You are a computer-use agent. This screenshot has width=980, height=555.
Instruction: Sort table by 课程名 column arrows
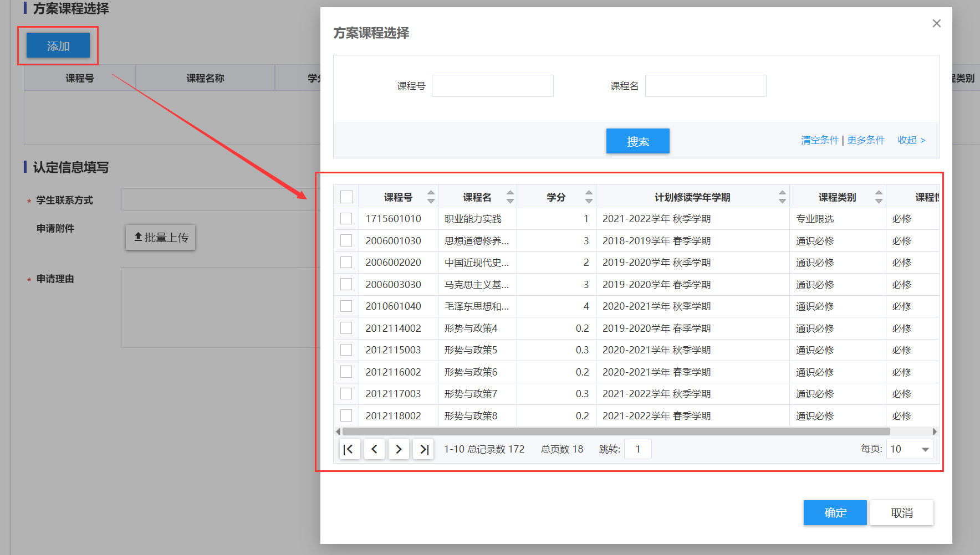[x=510, y=197]
